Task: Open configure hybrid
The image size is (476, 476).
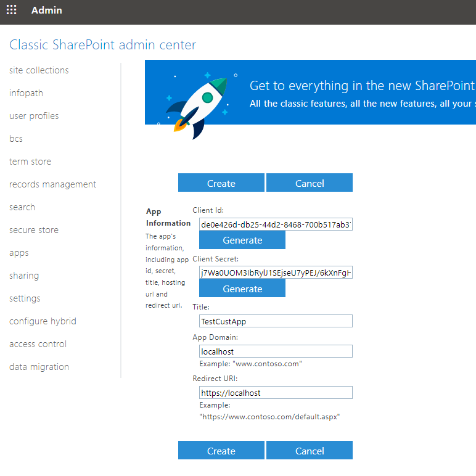Action: pyautogui.click(x=43, y=321)
